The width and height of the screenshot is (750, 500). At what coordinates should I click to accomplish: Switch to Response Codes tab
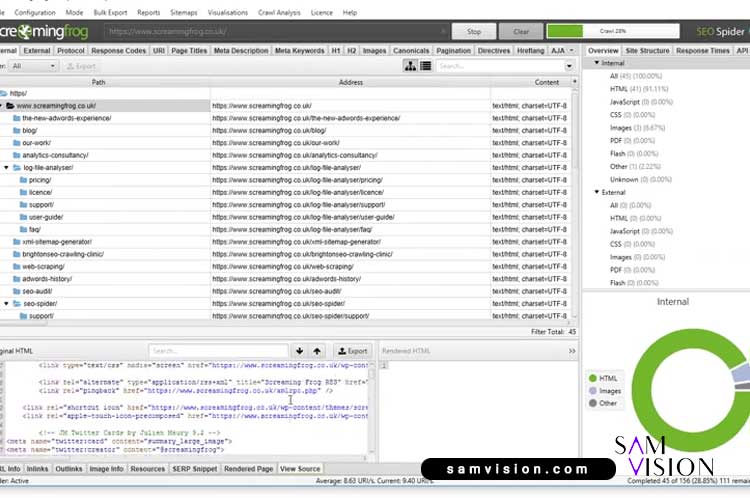tap(119, 51)
